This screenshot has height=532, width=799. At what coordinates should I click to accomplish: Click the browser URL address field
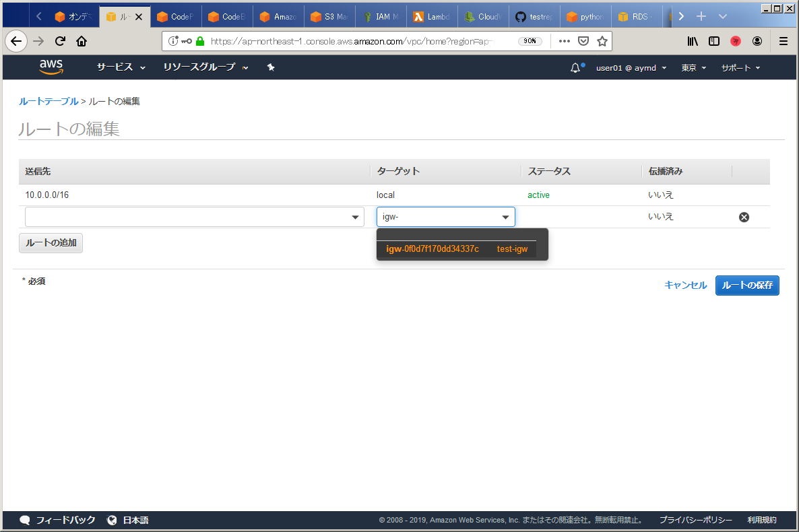[x=352, y=41]
